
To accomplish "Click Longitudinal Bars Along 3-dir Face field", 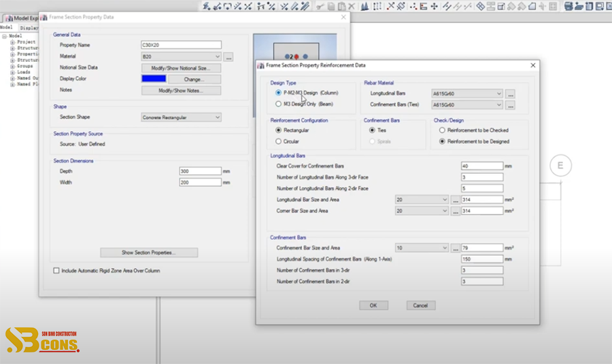I will point(482,177).
